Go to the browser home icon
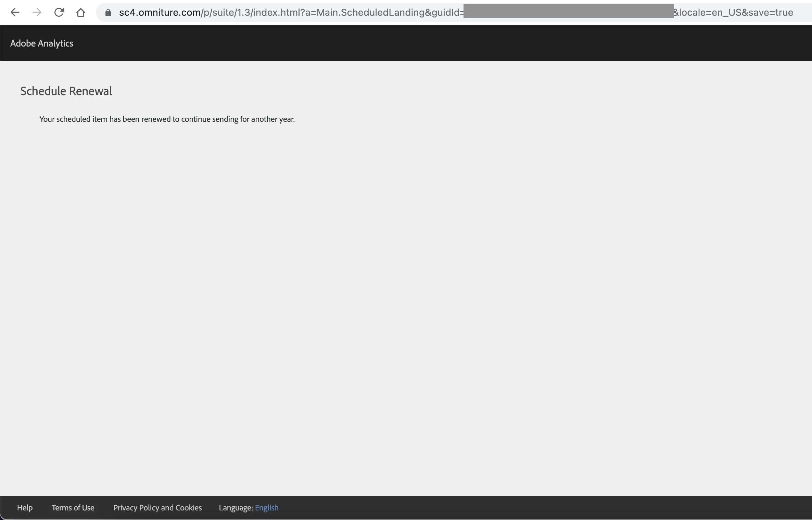The image size is (812, 520). (x=81, y=13)
